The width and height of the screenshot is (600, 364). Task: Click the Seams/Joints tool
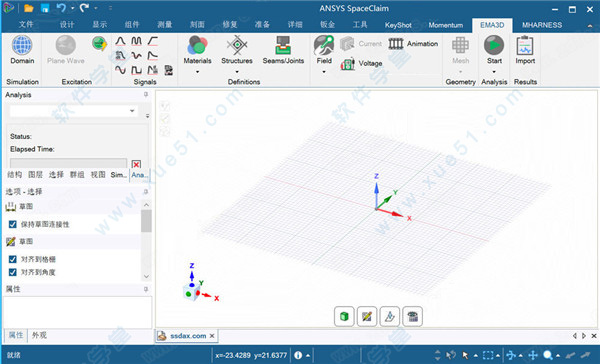click(x=283, y=50)
